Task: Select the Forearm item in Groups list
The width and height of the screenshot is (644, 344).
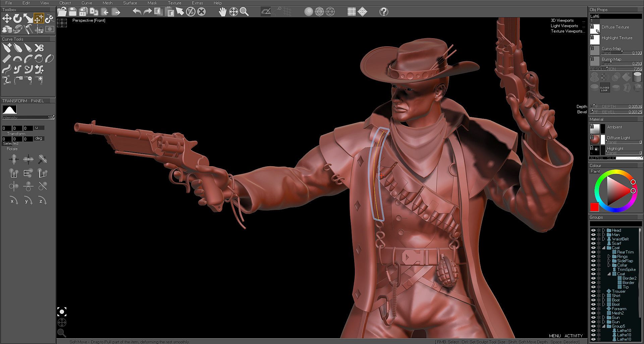Action: pyautogui.click(x=619, y=309)
